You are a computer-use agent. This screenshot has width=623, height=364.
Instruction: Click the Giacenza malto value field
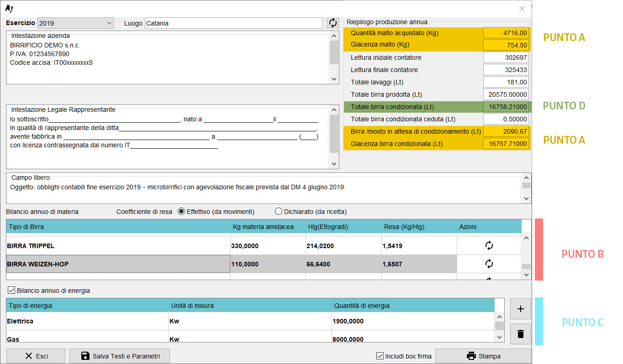pyautogui.click(x=506, y=45)
